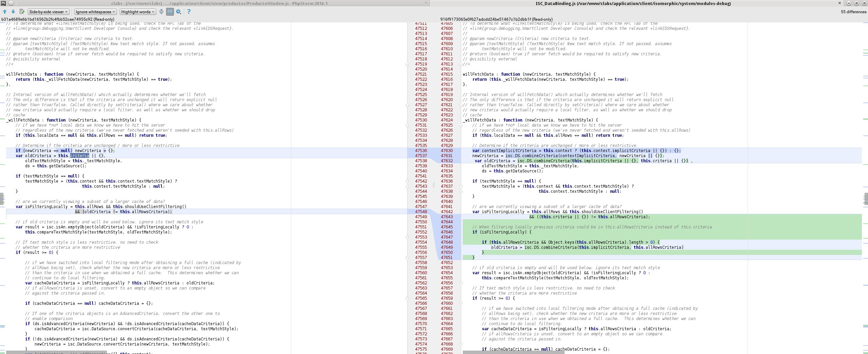Click right pane 'oldCriteria = isc.DS.combineCriteria' added line
This screenshot has width=868, height=354.
click(587, 247)
